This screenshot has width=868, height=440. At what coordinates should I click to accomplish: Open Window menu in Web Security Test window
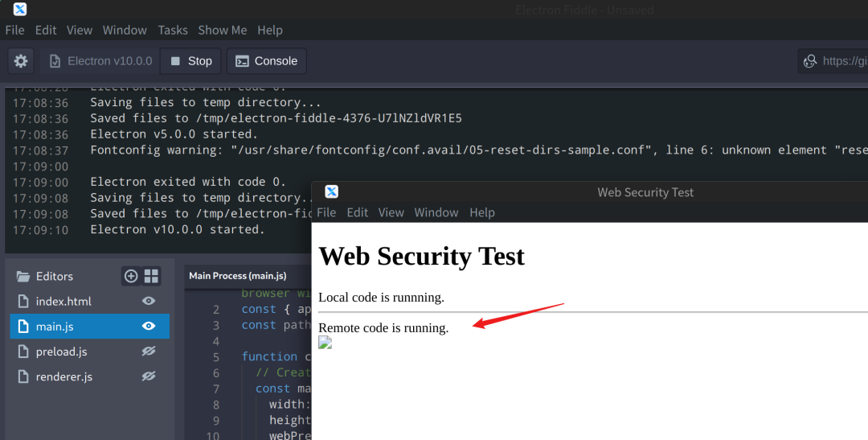(436, 212)
